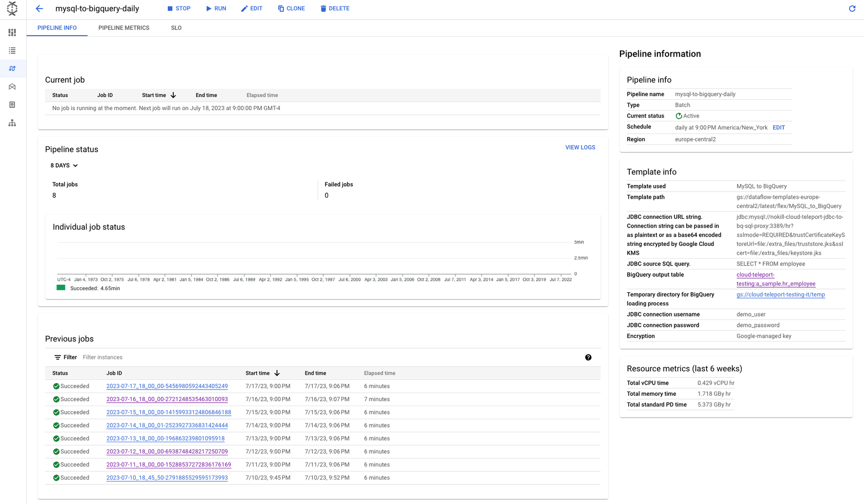
Task: Select the demo_user username value
Action: (x=751, y=314)
